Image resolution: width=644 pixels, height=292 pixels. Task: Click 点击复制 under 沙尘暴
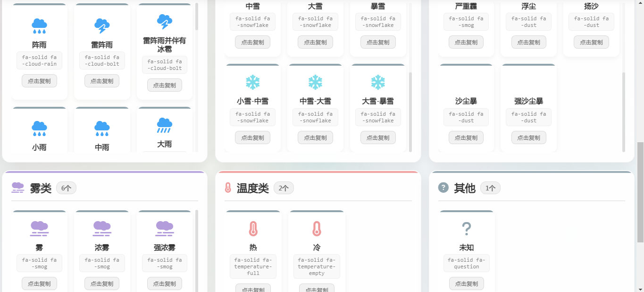[x=466, y=137]
